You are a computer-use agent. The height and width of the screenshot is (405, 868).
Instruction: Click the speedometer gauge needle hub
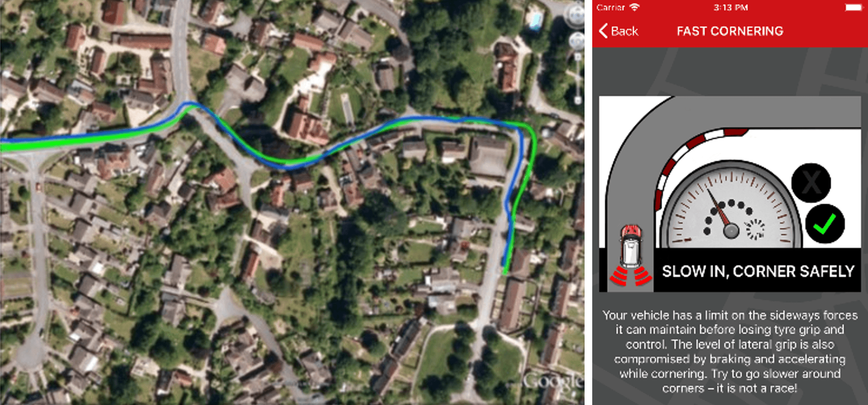click(x=731, y=231)
